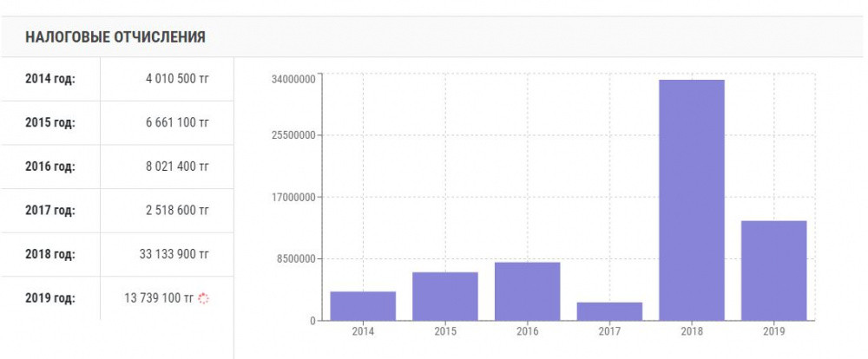Click the 2015 bar in the chart

coord(444,296)
